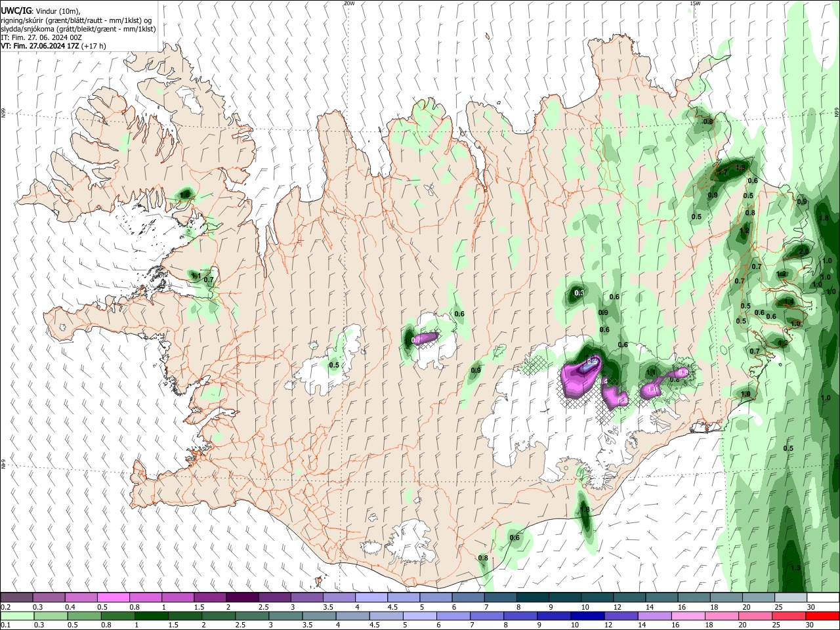The image size is (840, 630).
Task: Pick the 20 grey-teal swatch in upper legend row
Action: click(758, 598)
